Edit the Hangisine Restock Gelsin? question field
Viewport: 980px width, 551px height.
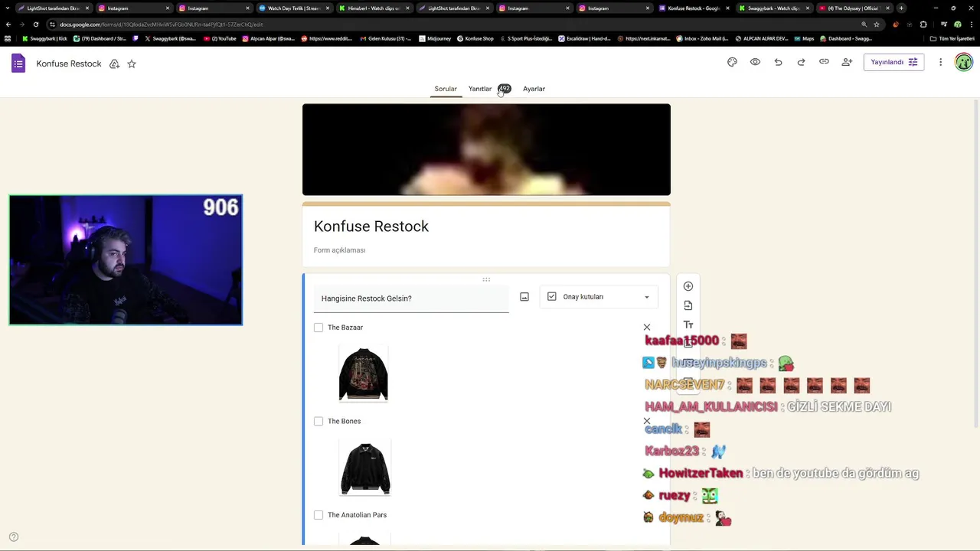(x=411, y=298)
